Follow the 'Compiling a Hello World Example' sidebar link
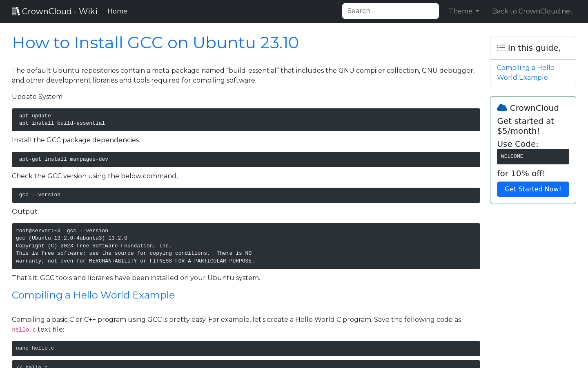 pyautogui.click(x=526, y=72)
